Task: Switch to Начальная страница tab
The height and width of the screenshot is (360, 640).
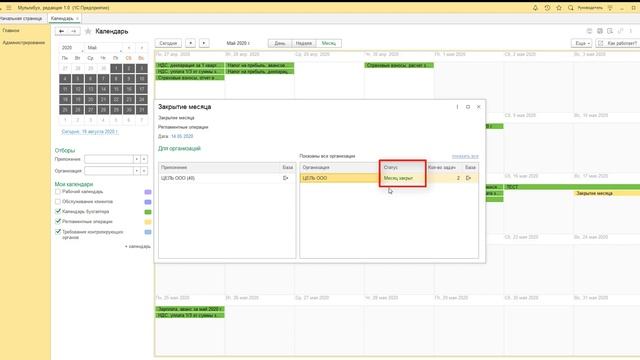Action: point(21,18)
